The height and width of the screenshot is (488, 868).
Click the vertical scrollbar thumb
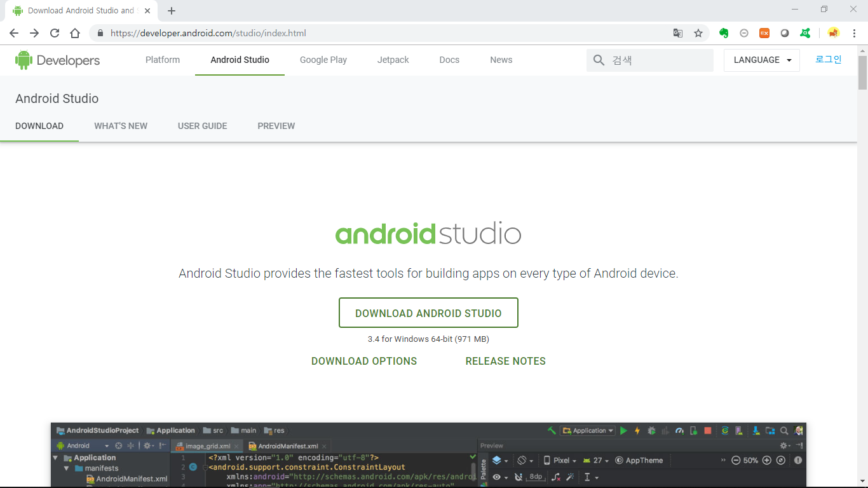point(862,72)
